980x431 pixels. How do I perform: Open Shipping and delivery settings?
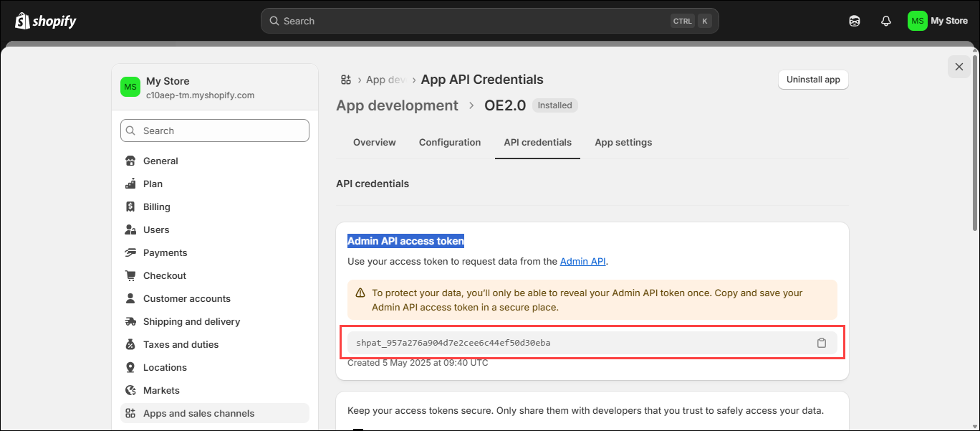(x=191, y=321)
